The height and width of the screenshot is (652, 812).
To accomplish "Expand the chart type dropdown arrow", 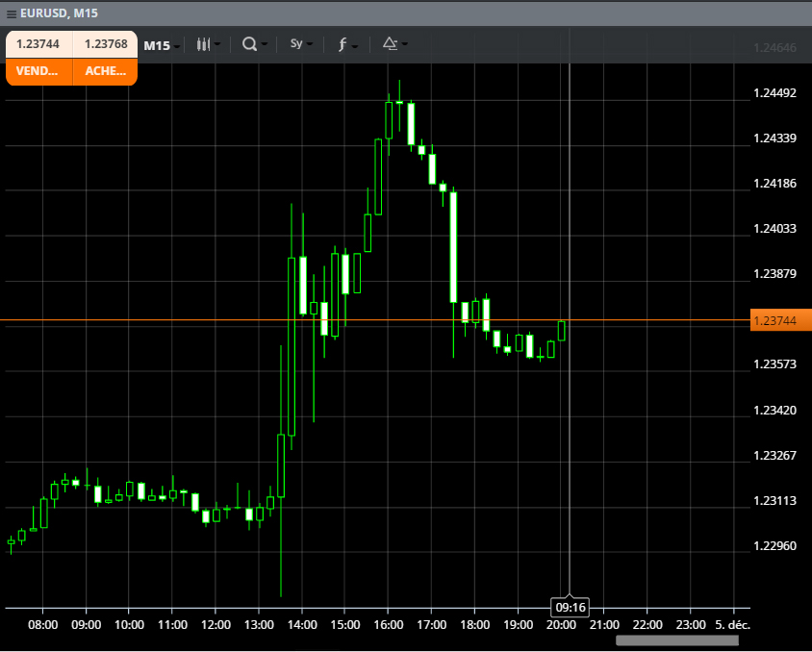I will click(217, 44).
